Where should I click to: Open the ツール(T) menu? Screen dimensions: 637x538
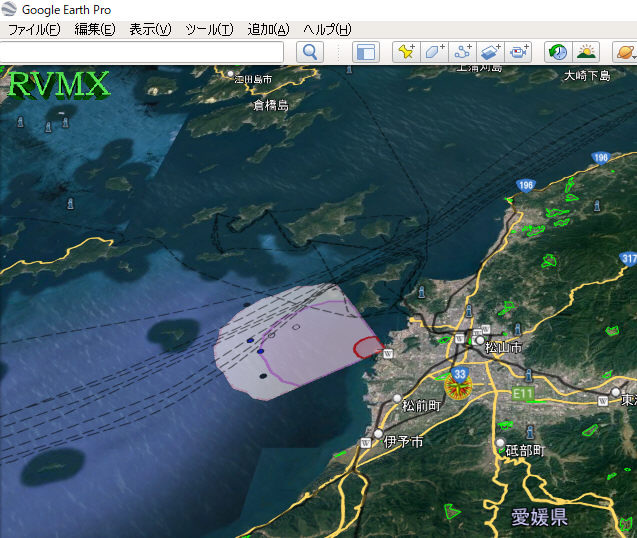click(209, 29)
